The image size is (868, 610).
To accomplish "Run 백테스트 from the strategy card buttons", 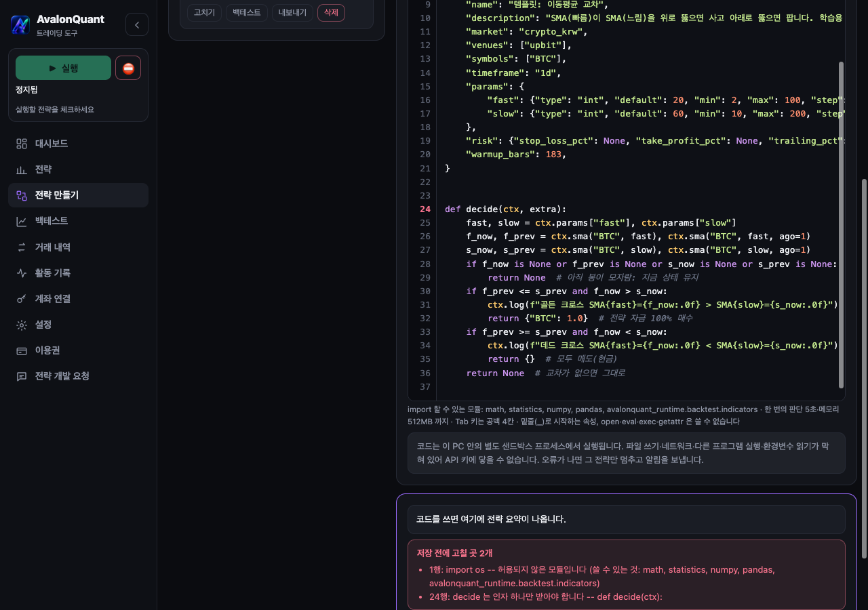I will pyautogui.click(x=247, y=13).
